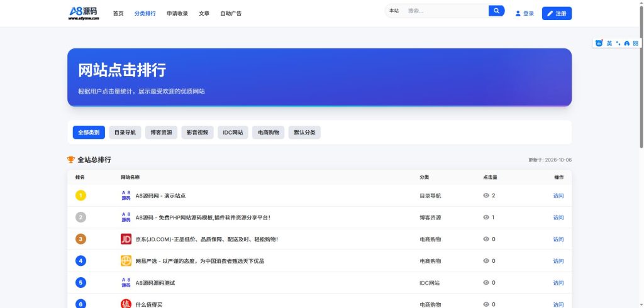This screenshot has height=308, width=644.
Task: Open 文章 in the navigation
Action: point(204,14)
